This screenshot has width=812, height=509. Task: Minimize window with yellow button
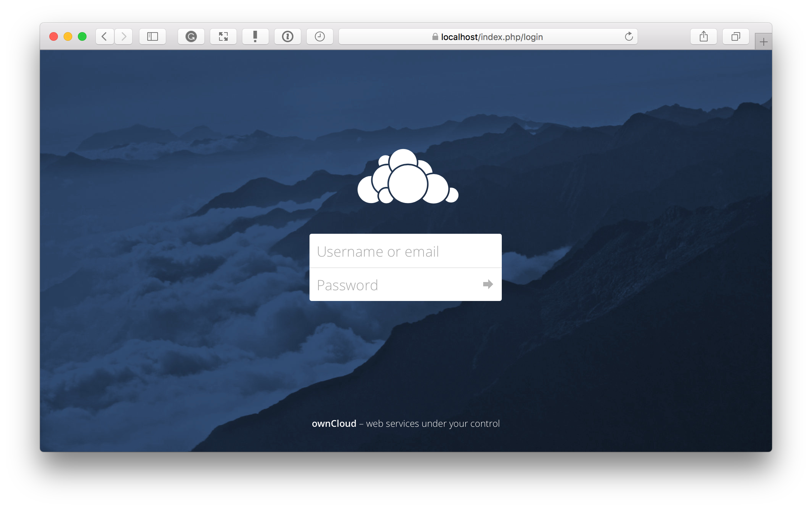coord(68,36)
